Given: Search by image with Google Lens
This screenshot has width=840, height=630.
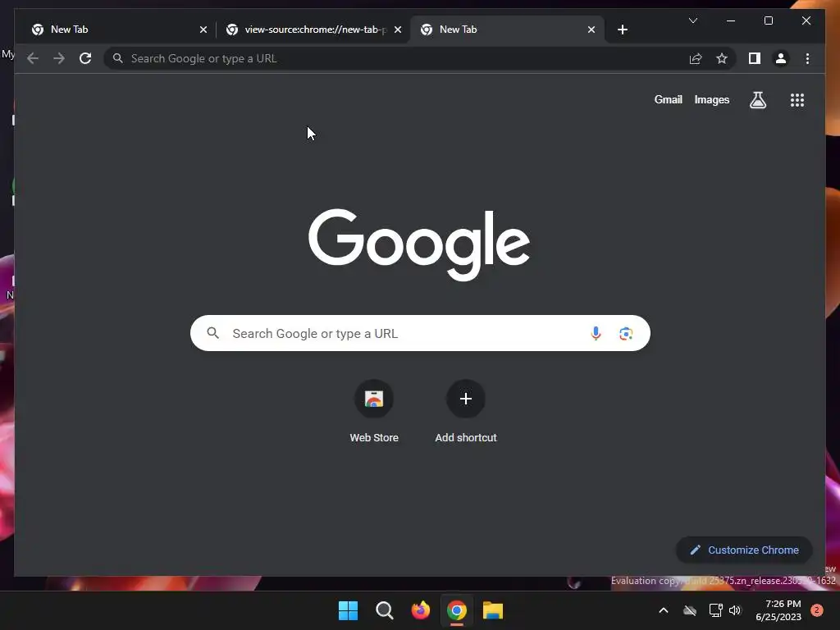Looking at the screenshot, I should pos(626,333).
